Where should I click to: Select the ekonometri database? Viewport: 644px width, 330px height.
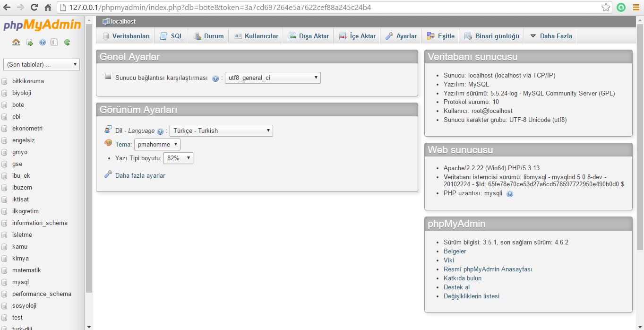click(27, 128)
